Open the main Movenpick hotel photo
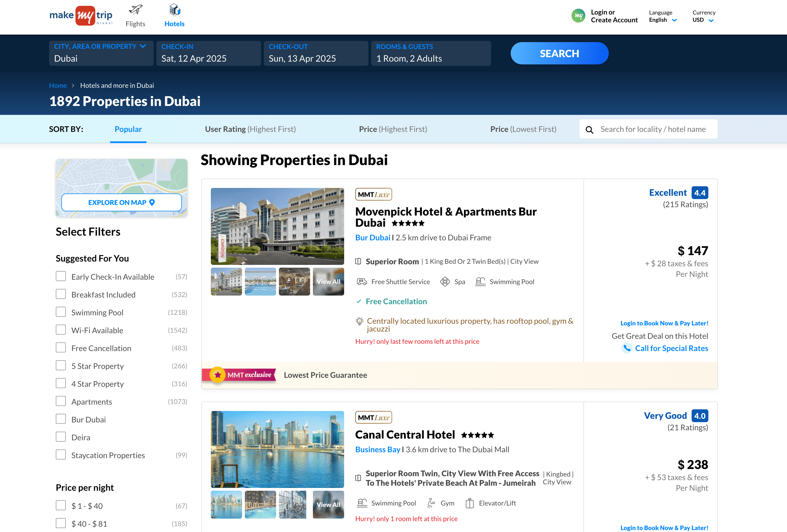Viewport: 787px width, 532px height. point(277,227)
